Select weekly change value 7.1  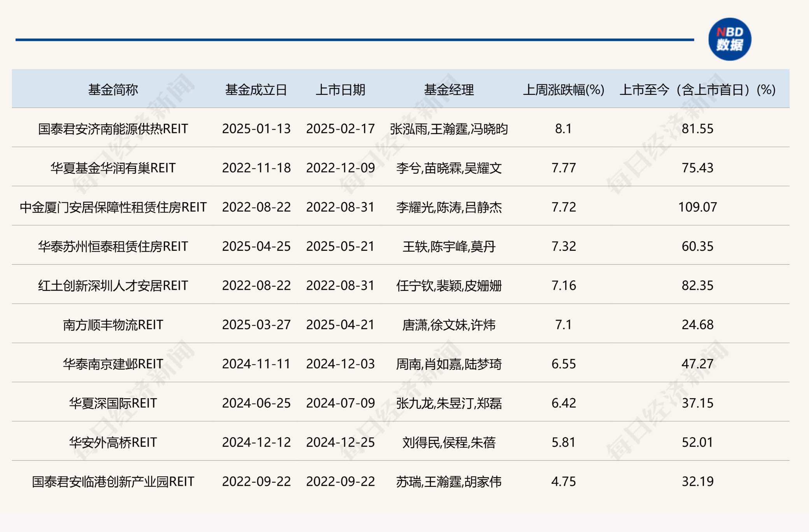click(564, 325)
